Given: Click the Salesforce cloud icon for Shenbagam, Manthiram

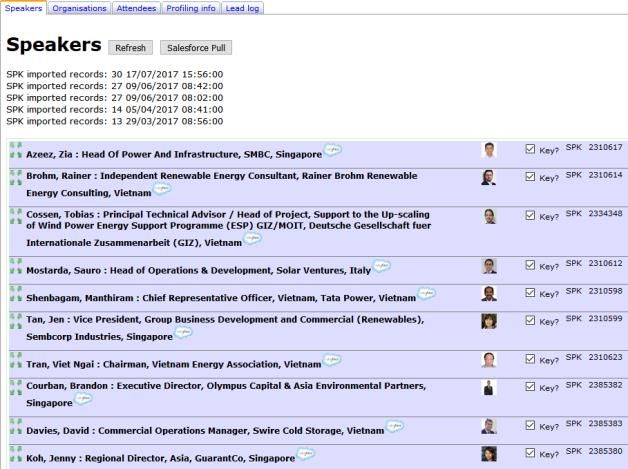Looking at the screenshot, I should click(x=426, y=294).
